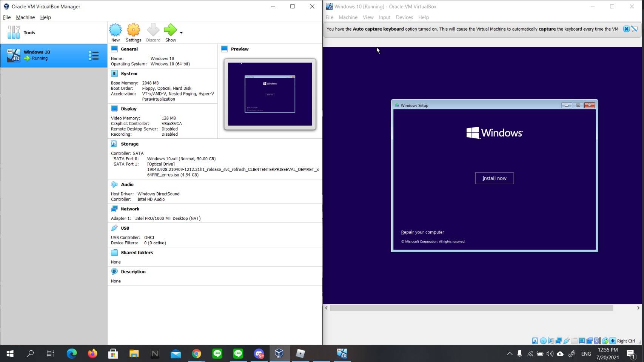
Task: Click the Storage section disk icon
Action: coord(114,144)
